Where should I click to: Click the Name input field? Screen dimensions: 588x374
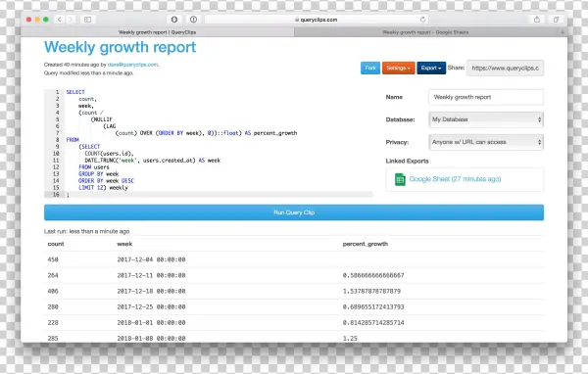click(486, 97)
